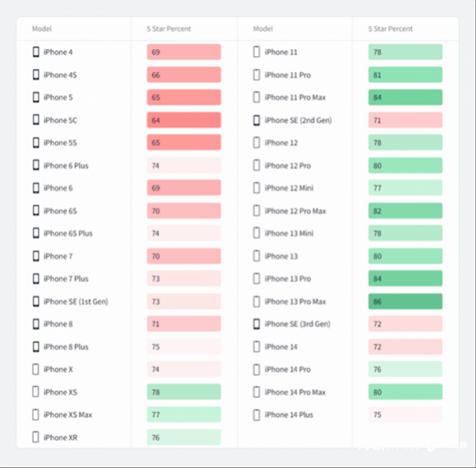Select the iPhone 7 Plus model name

coord(66,279)
